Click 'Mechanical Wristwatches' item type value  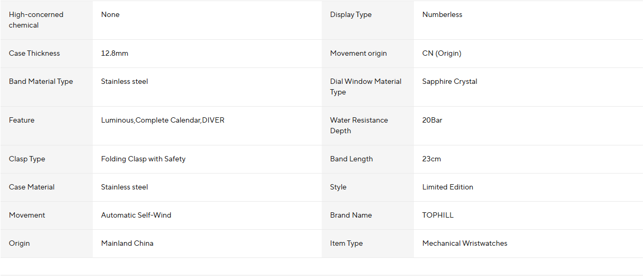tap(465, 244)
